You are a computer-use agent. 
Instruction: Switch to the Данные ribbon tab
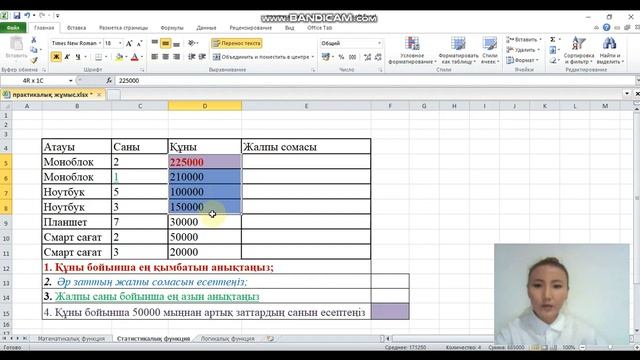[x=206, y=28]
